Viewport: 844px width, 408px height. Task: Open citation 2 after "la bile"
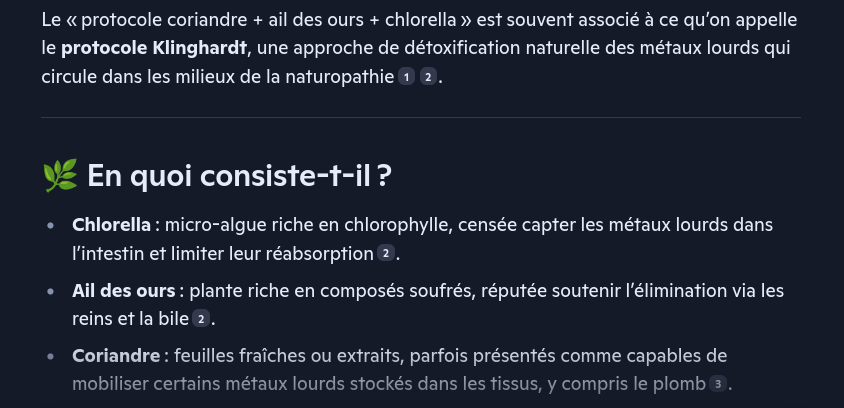coord(200,319)
